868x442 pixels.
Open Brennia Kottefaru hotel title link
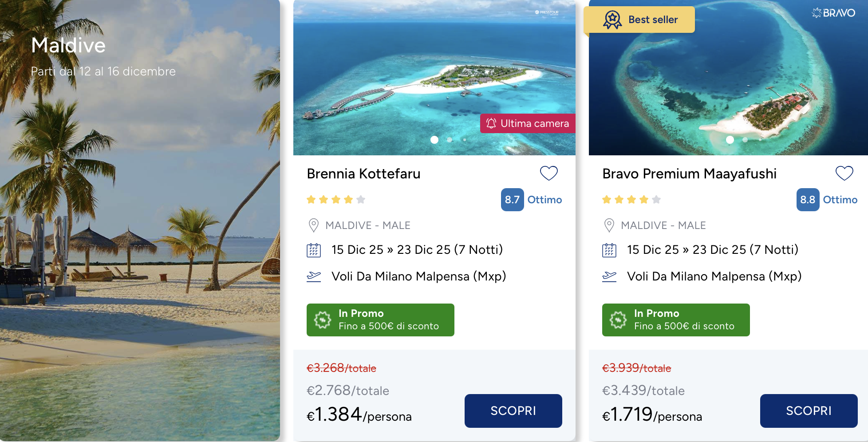363,174
